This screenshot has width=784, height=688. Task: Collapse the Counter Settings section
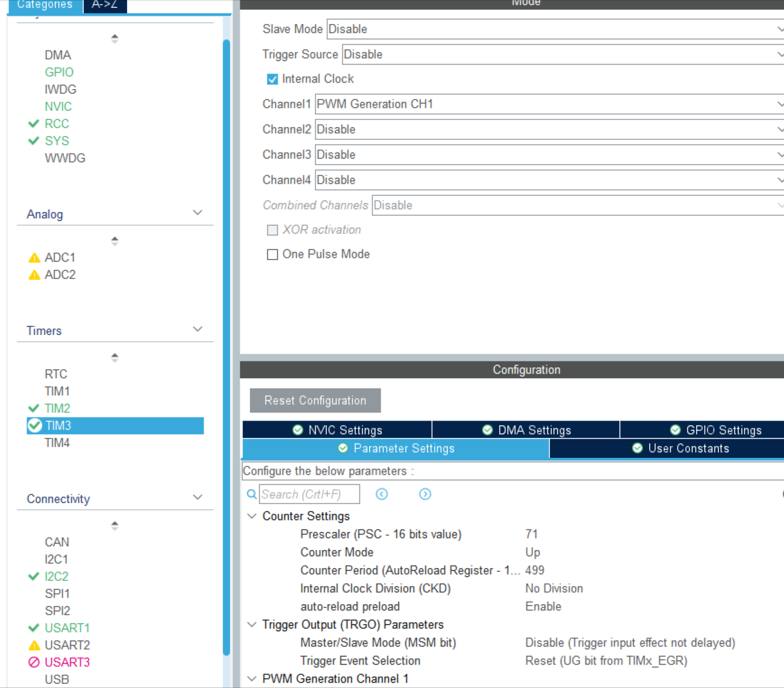tap(252, 516)
